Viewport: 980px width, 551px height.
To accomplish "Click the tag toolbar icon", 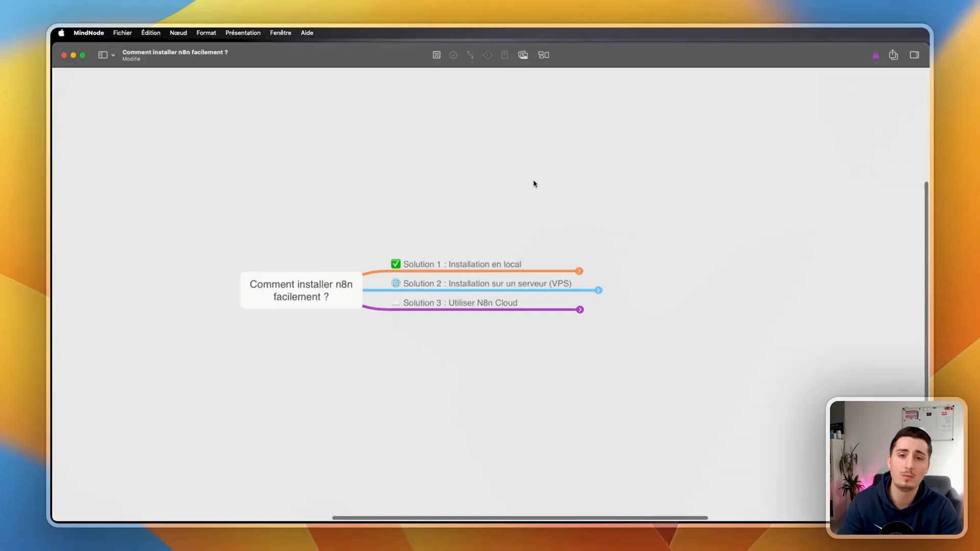I will (x=487, y=55).
